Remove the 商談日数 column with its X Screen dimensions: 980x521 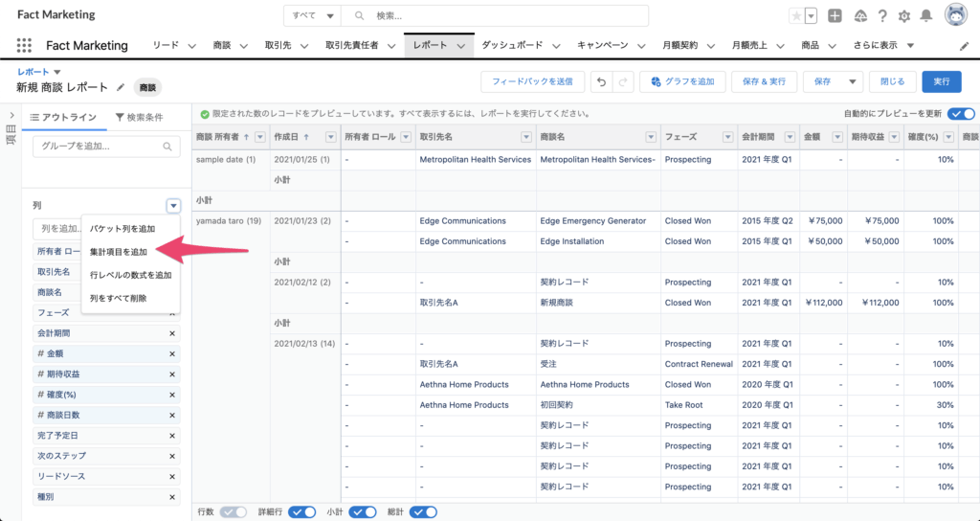pyautogui.click(x=172, y=416)
